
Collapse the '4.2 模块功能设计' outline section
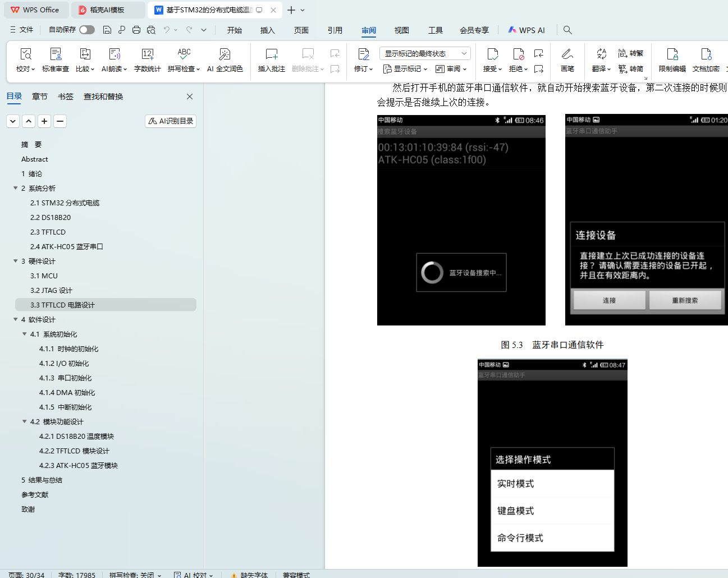tap(25, 421)
